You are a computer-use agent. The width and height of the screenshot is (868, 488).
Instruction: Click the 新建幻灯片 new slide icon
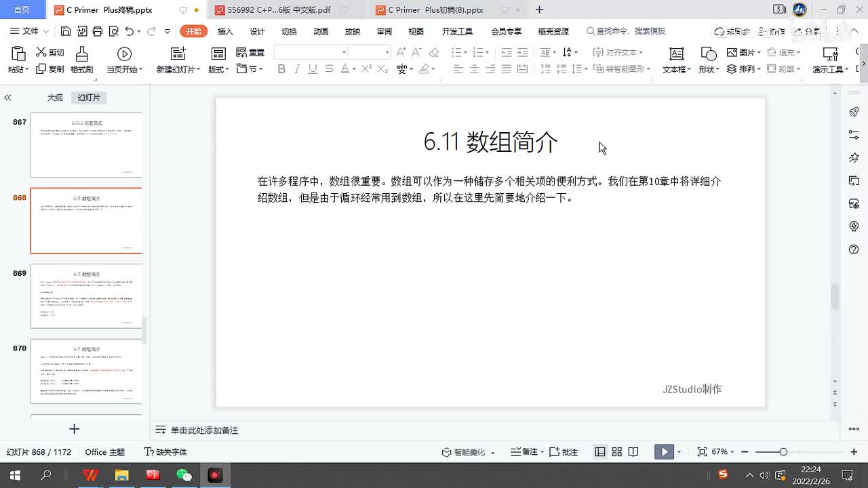[x=178, y=54]
